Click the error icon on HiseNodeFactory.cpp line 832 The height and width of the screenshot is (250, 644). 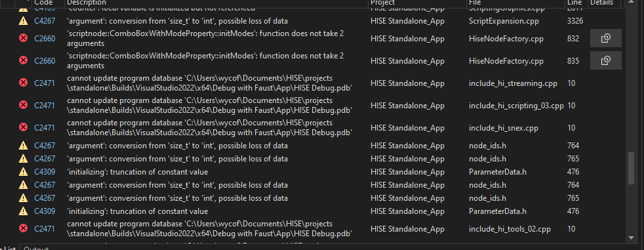click(24, 38)
